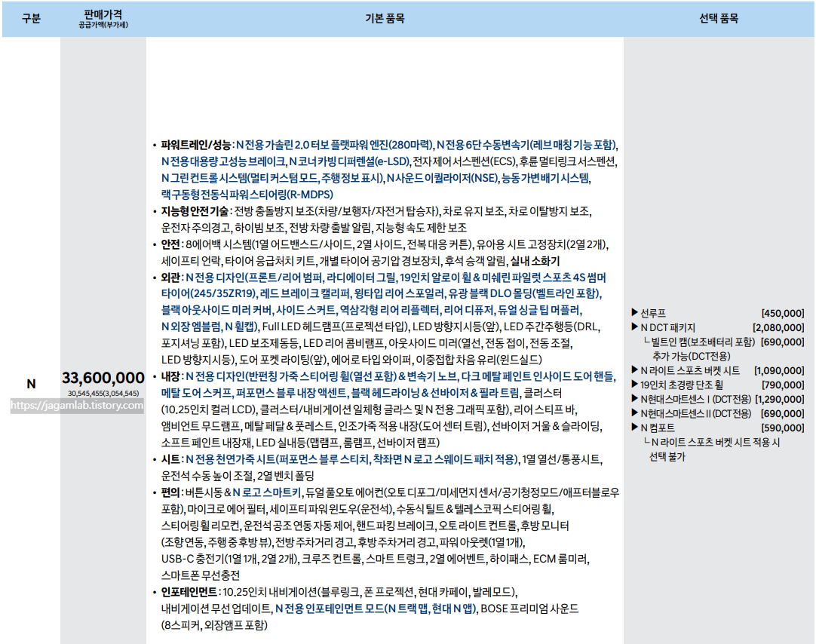
Task: Click the 19인치 초경량 단조 휠 arrow
Action: click(634, 384)
